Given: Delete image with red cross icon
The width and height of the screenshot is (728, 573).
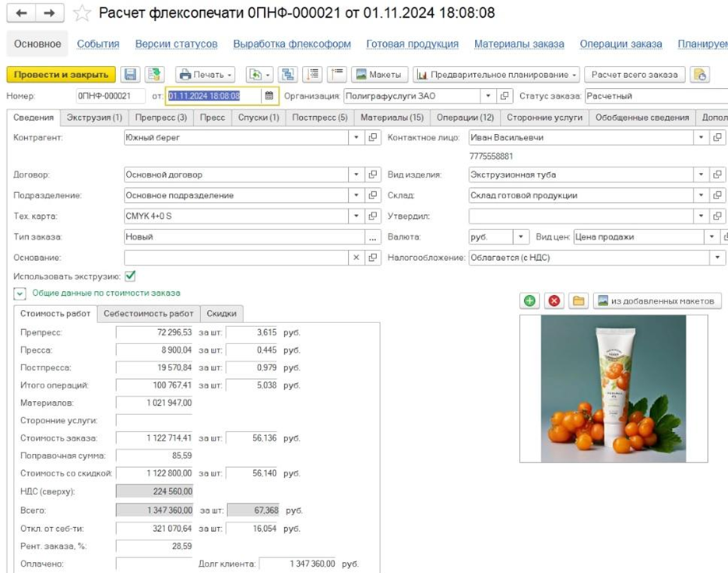Looking at the screenshot, I should 554,301.
